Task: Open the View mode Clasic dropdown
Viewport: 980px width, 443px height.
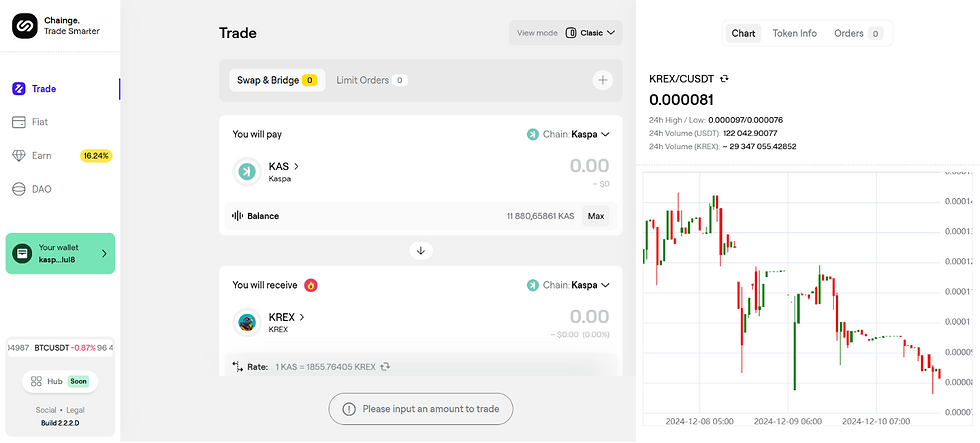Action: 566,32
